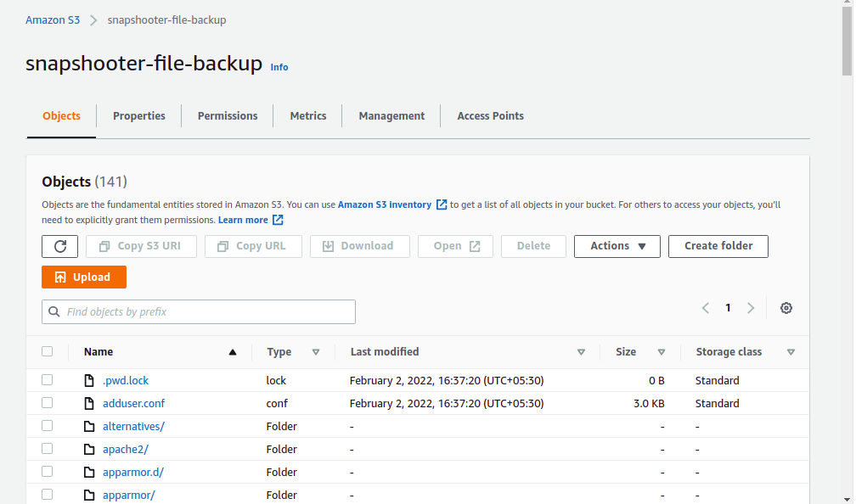Open the table preferences gear icon
Viewport: 856px width, 504px height.
786,308
